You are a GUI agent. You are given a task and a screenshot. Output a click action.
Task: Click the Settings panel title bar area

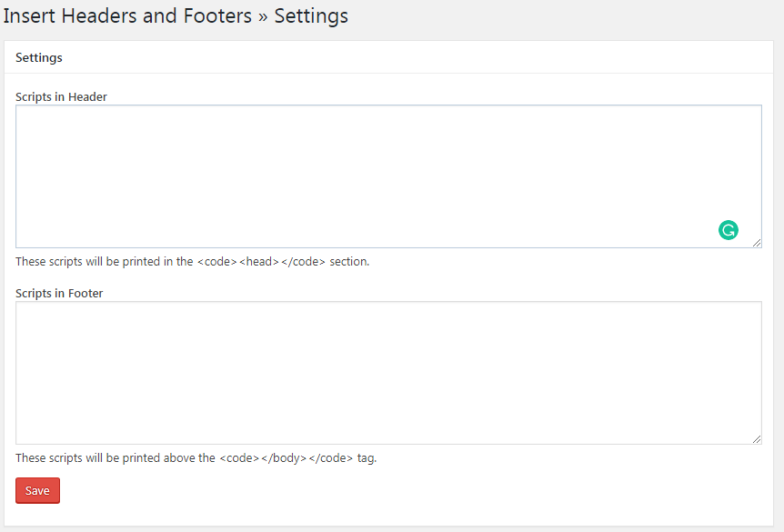[x=391, y=57]
